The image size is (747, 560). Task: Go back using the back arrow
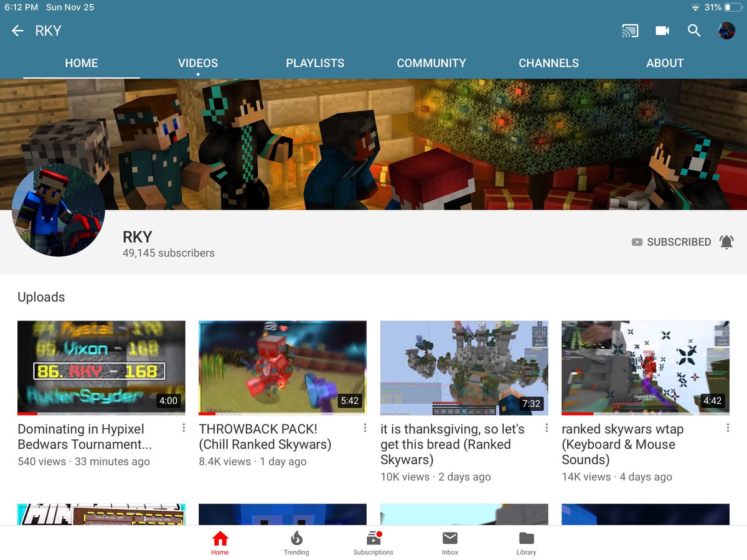[17, 30]
